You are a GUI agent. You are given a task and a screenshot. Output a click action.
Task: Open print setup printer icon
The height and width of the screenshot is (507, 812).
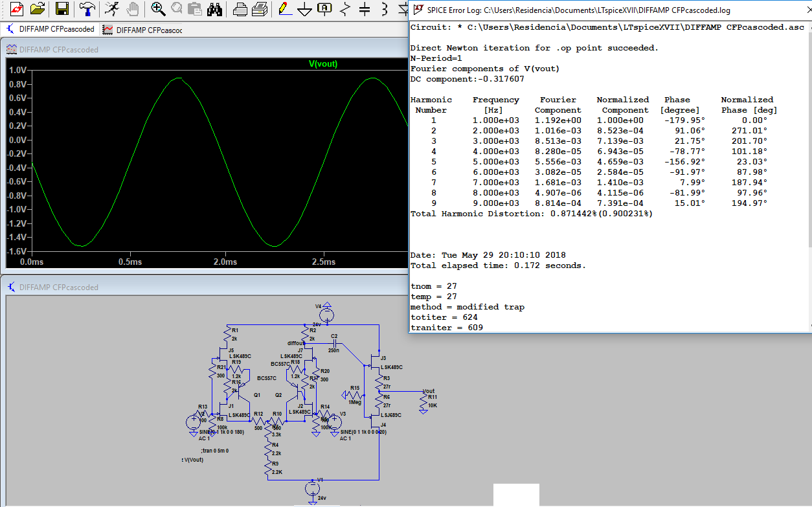point(240,9)
